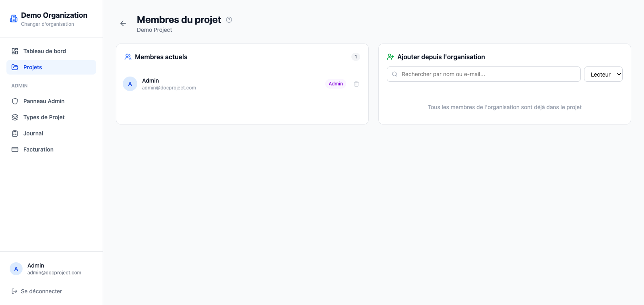
Task: Click the Facturation card icon
Action: 15,149
